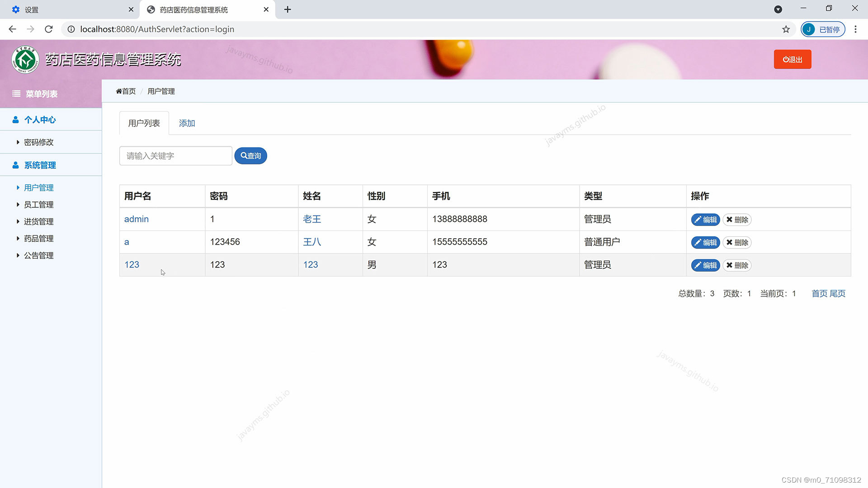Click the 查询 search button
The image size is (868, 488).
pos(250,156)
